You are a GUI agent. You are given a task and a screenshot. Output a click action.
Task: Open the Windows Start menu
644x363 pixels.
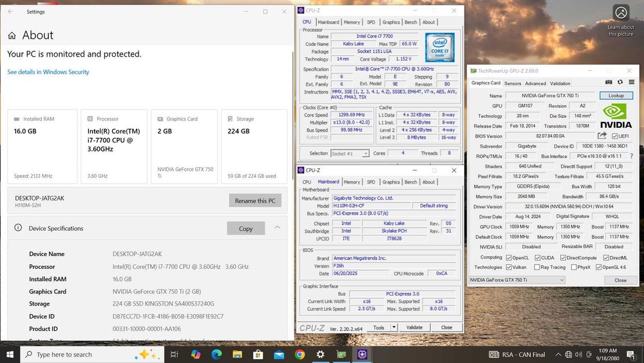10,355
